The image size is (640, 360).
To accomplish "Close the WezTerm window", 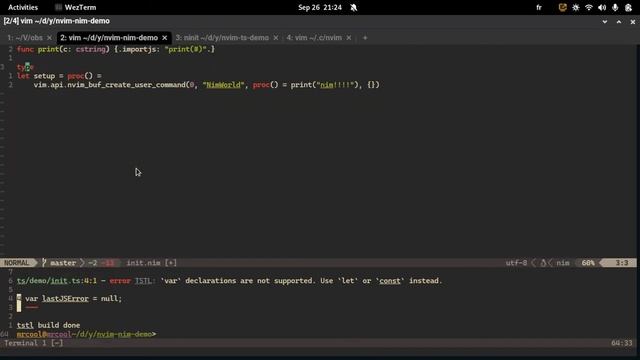I will pos(633,22).
